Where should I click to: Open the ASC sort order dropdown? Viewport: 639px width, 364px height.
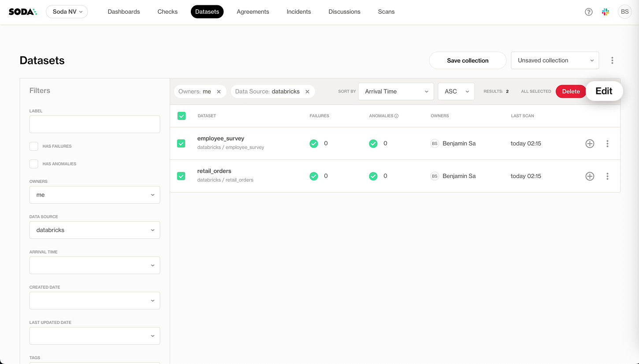456,92
